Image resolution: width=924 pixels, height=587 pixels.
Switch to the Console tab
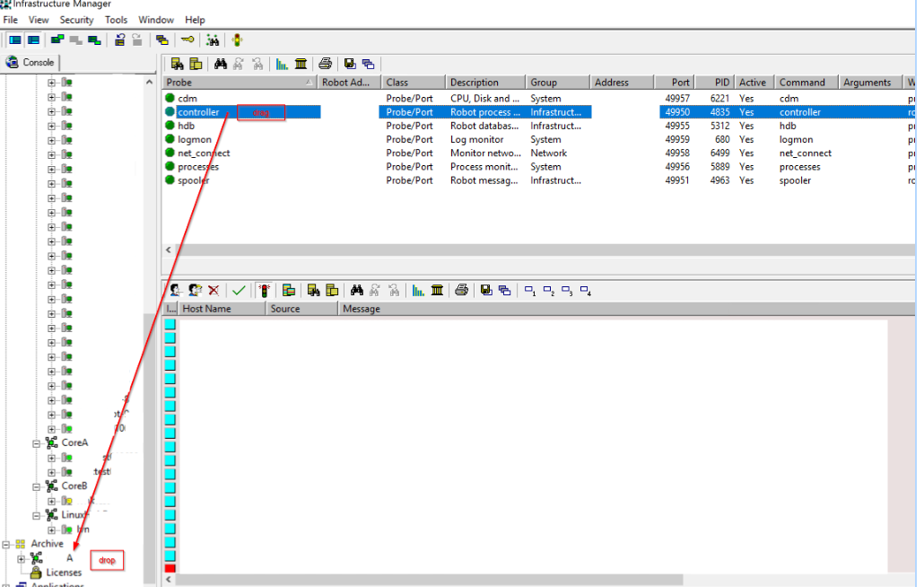point(31,63)
